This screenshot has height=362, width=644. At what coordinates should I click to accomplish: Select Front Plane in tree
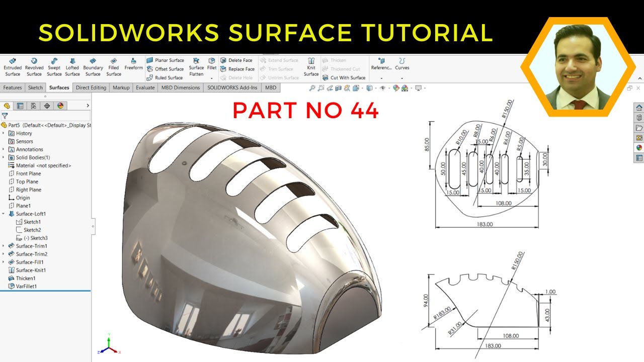click(25, 173)
